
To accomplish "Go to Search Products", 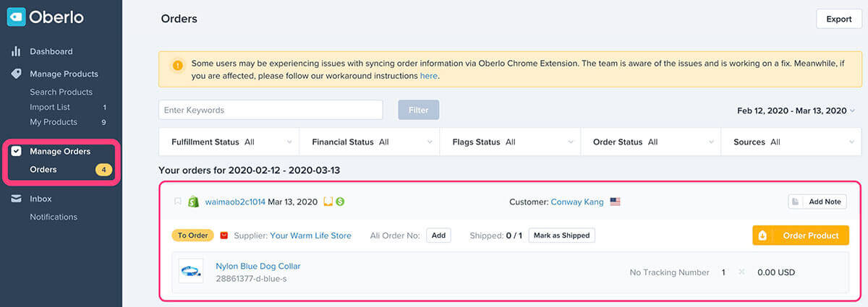I will click(x=61, y=92).
